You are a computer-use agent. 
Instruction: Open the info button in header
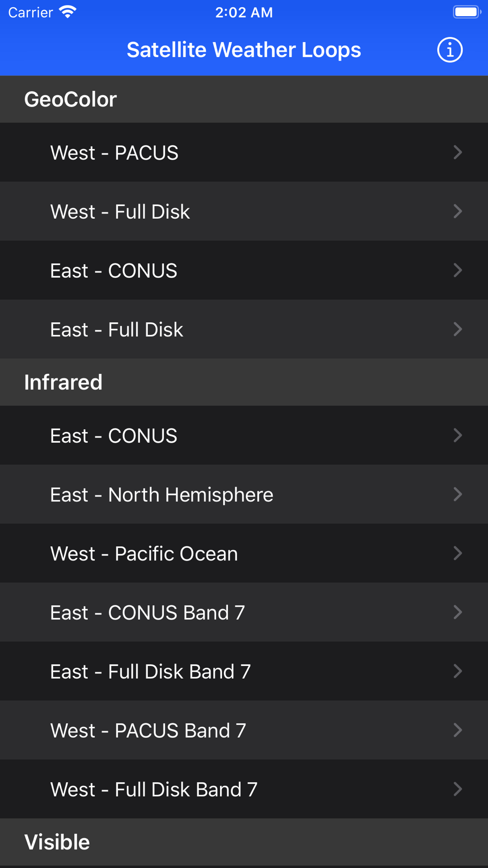click(x=449, y=50)
